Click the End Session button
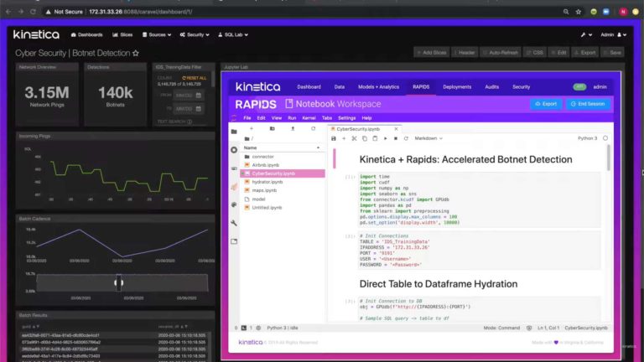Viewport: 644px width, 362px height. [x=587, y=104]
